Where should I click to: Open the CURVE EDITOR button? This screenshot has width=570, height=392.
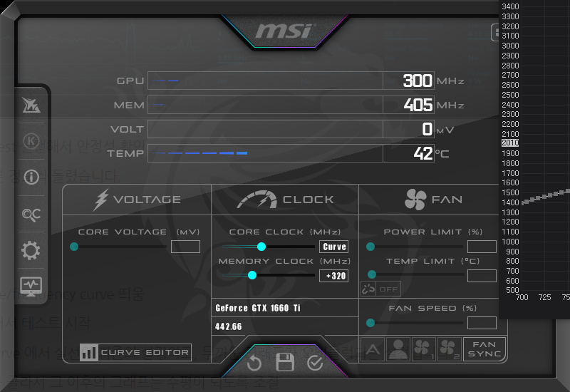135,352
